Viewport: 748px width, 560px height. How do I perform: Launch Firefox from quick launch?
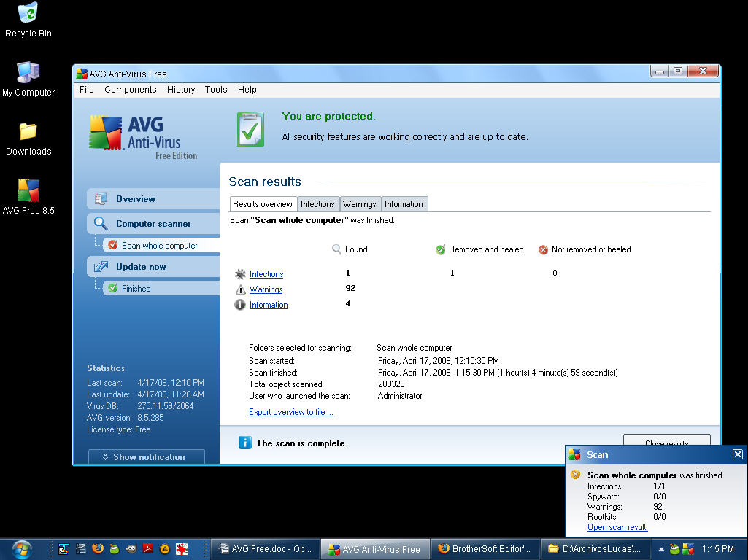(x=98, y=548)
